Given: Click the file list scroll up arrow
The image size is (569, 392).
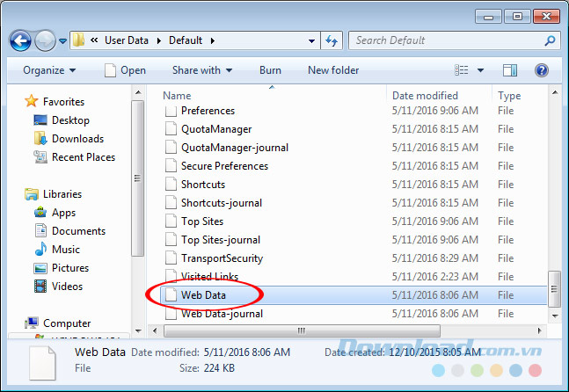Looking at the screenshot, I should point(554,92).
